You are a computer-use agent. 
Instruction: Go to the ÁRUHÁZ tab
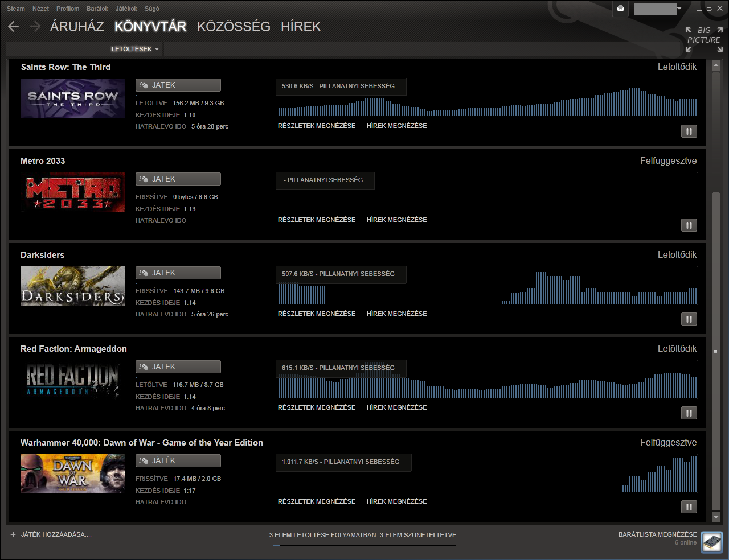click(x=77, y=27)
